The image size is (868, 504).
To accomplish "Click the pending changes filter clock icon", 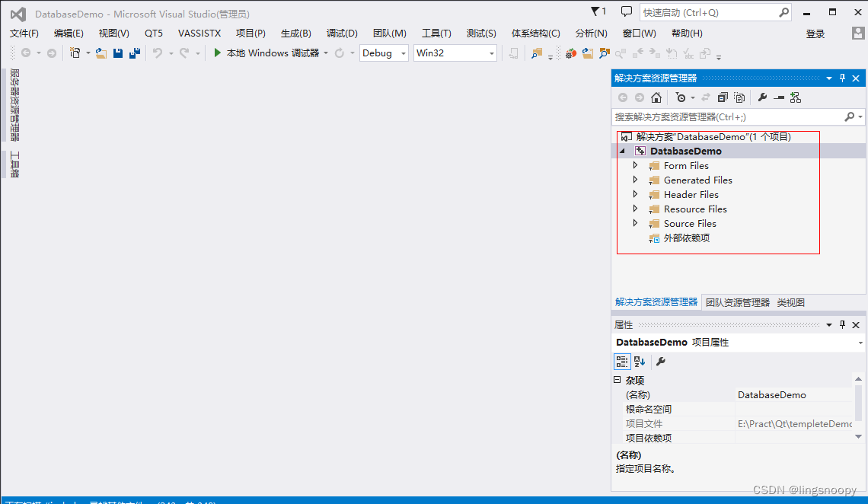I will (x=681, y=97).
